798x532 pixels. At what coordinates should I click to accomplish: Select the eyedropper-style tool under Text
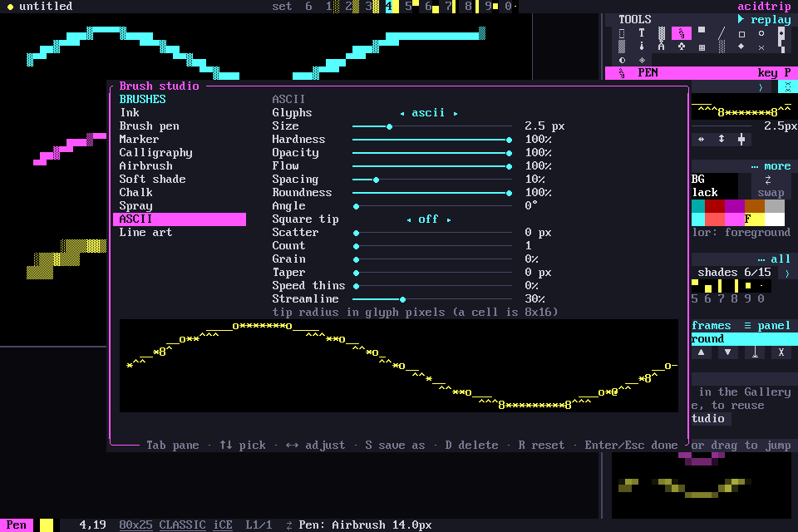641,47
